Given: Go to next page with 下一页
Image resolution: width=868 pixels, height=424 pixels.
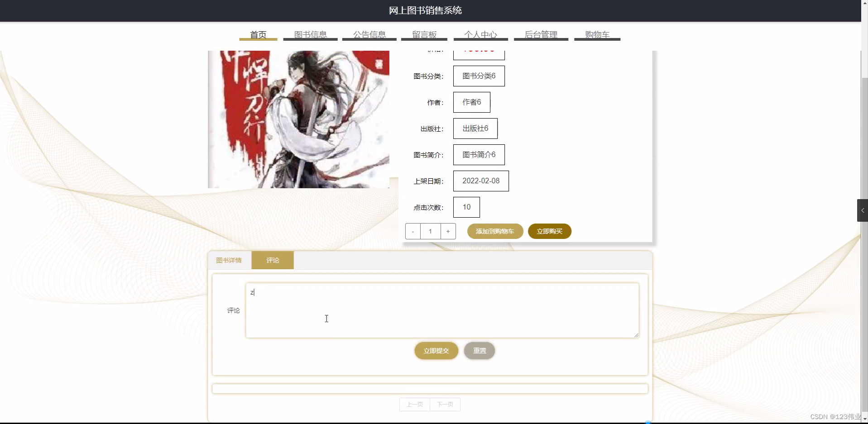Looking at the screenshot, I should point(445,404).
